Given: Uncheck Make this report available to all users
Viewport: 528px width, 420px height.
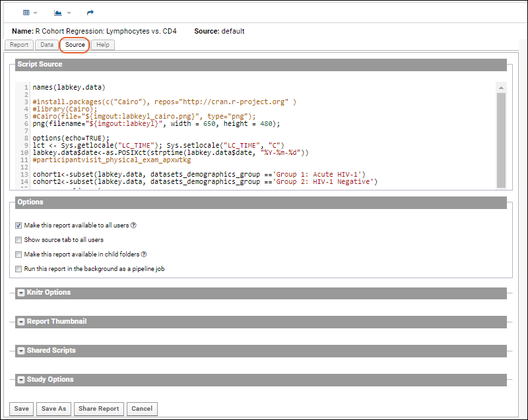Looking at the screenshot, I should tap(18, 225).
